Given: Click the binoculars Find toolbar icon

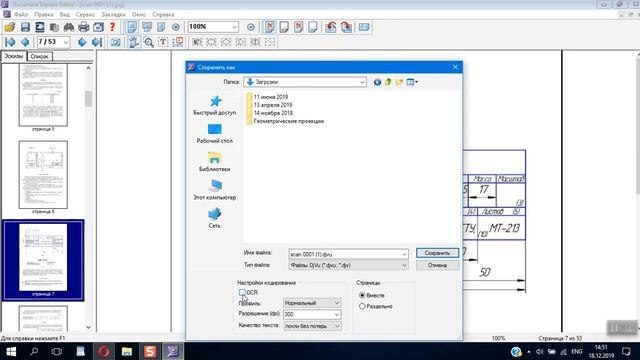Looking at the screenshot, I should (x=69, y=27).
